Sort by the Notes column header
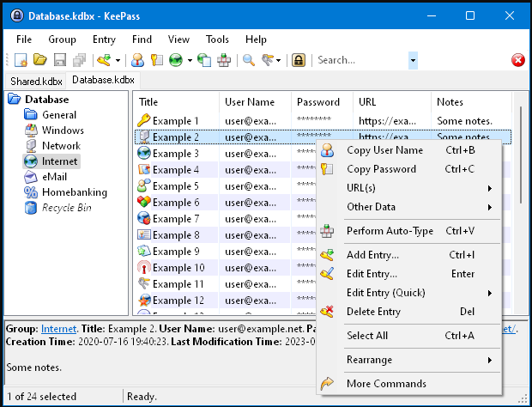532x407 pixels. point(471,102)
